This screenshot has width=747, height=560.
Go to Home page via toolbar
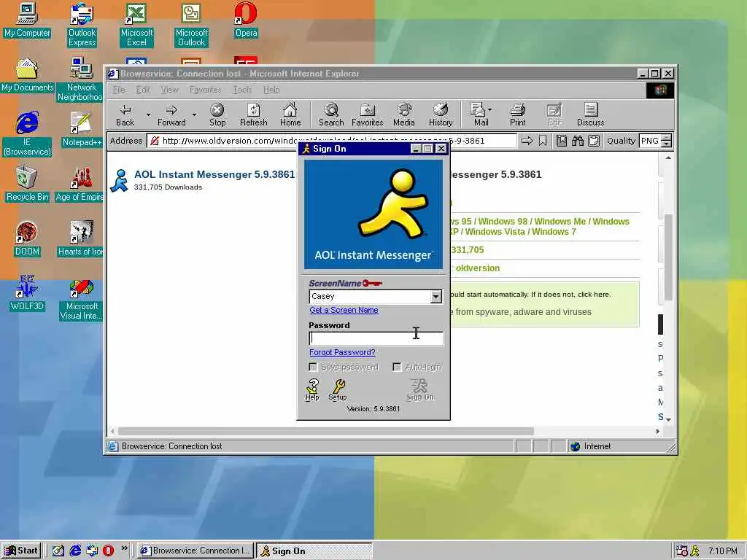(x=290, y=114)
